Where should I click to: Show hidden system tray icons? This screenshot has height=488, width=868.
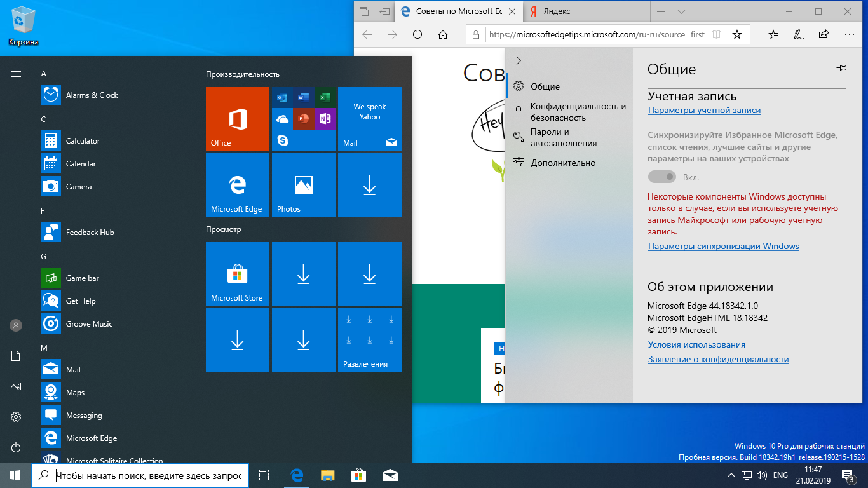pyautogui.click(x=731, y=475)
